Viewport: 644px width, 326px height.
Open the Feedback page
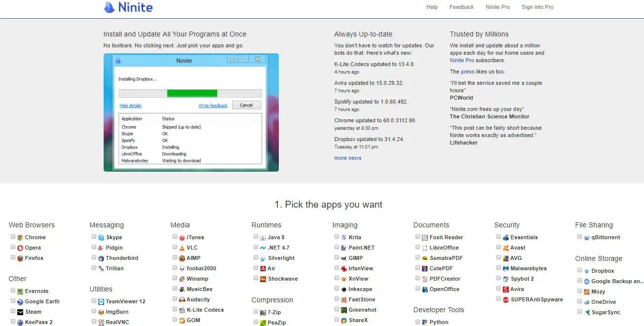[461, 7]
